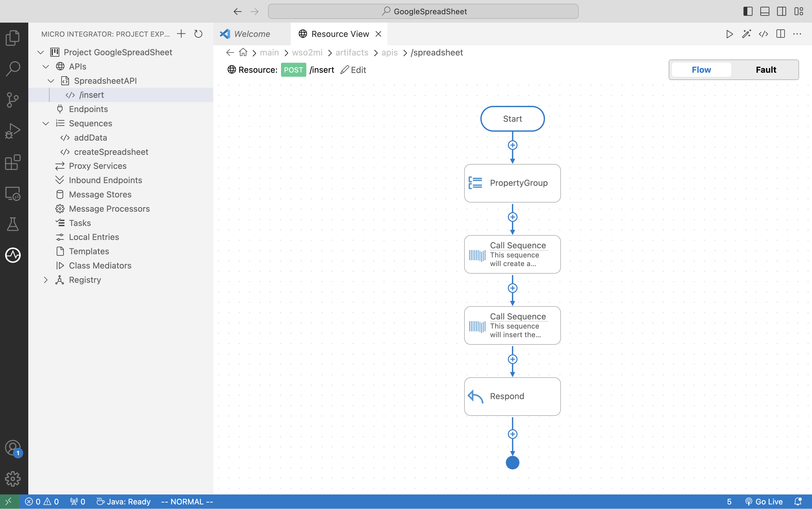This screenshot has width=812, height=509.
Task: Open errors and warnings status item
Action: [x=42, y=501]
